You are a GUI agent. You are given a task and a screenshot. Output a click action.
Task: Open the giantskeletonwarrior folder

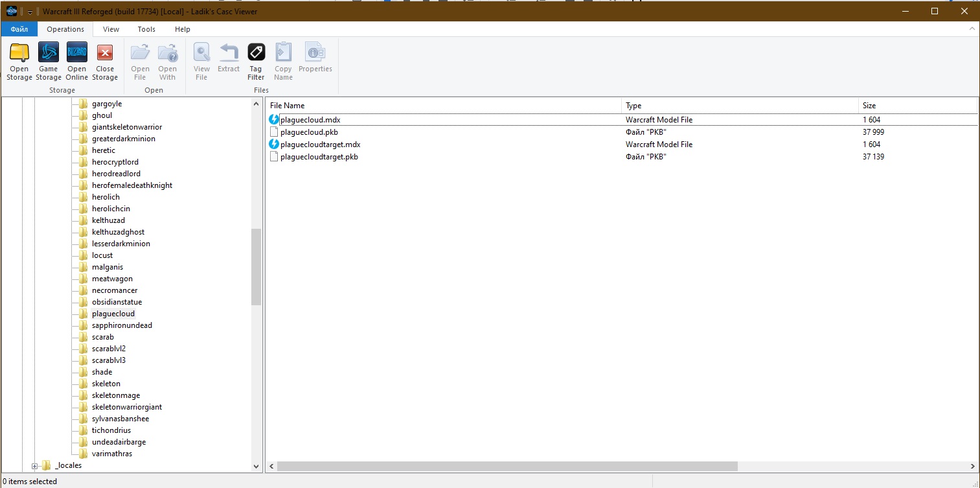[127, 127]
